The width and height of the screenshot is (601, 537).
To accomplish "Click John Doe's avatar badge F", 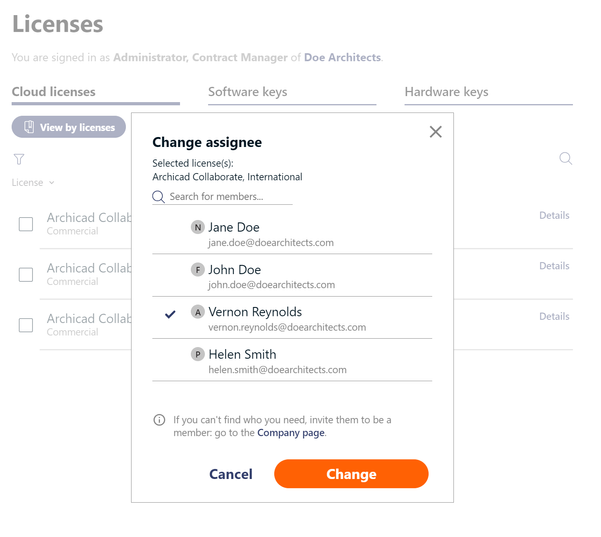I will coord(197,270).
